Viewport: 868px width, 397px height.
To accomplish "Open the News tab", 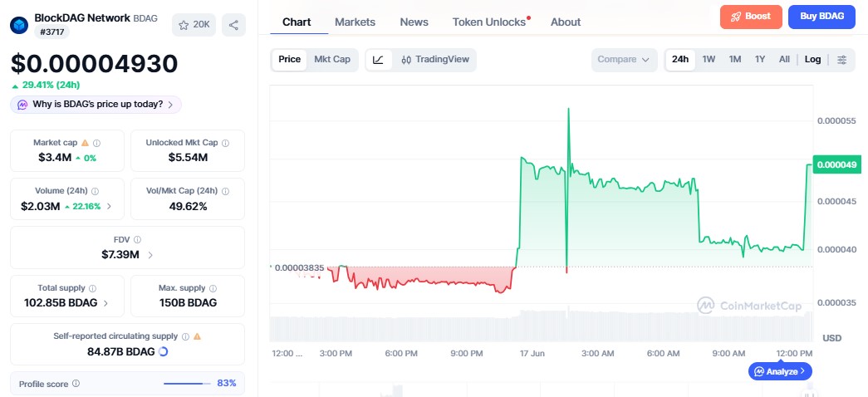I will click(x=414, y=22).
